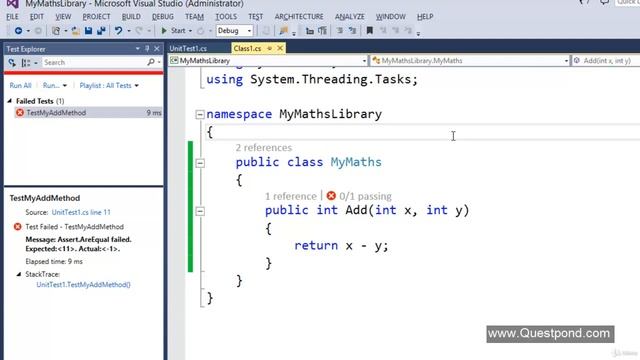Collapse the Add method block

coord(200,211)
